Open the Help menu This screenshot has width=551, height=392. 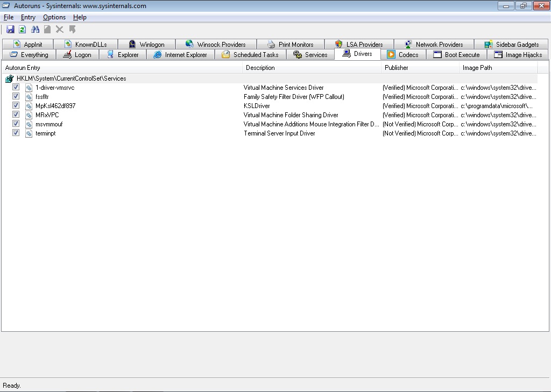pyautogui.click(x=80, y=17)
